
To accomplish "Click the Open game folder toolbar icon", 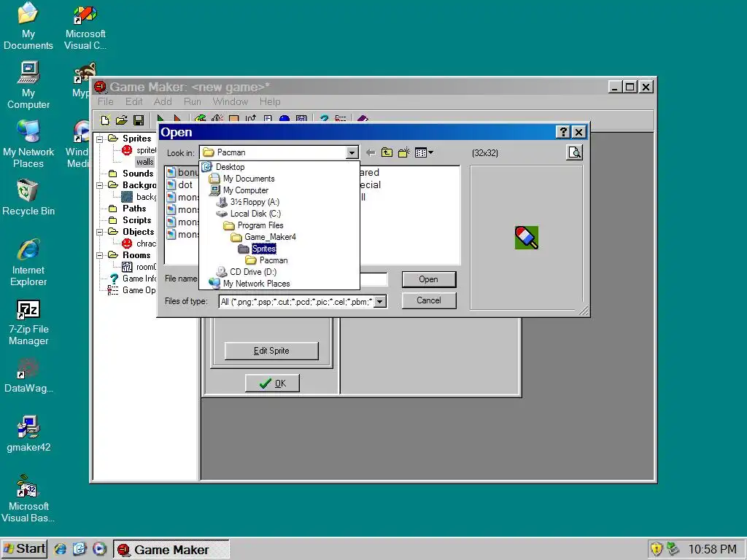I will (122, 120).
